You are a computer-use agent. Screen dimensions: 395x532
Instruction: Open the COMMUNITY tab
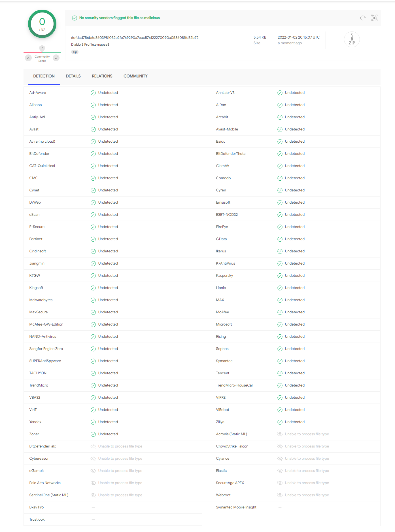click(x=135, y=76)
